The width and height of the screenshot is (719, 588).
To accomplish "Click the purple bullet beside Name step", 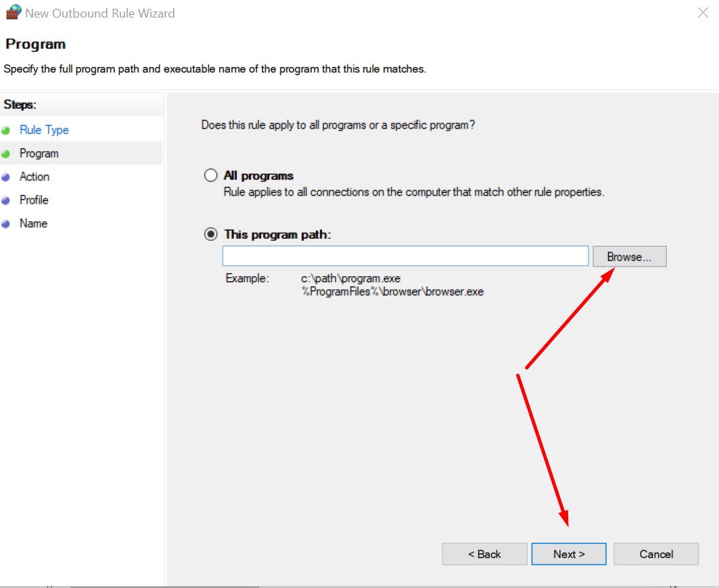I will 6,224.
